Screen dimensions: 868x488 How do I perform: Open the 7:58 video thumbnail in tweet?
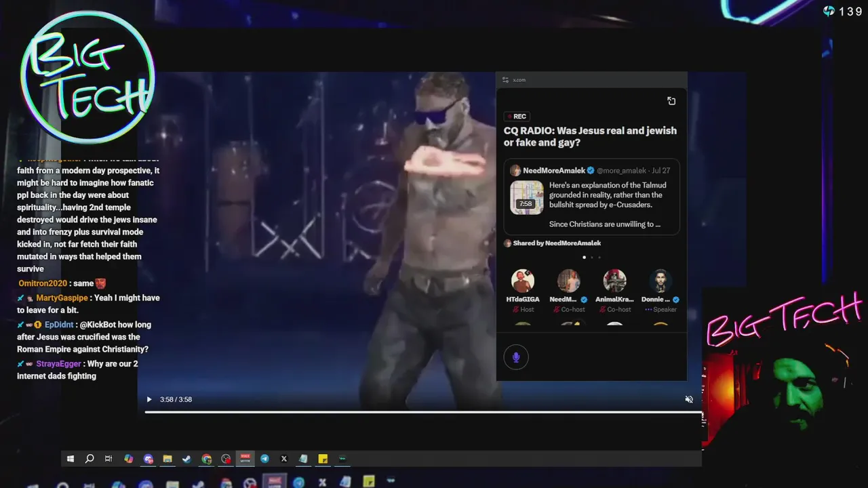click(527, 197)
